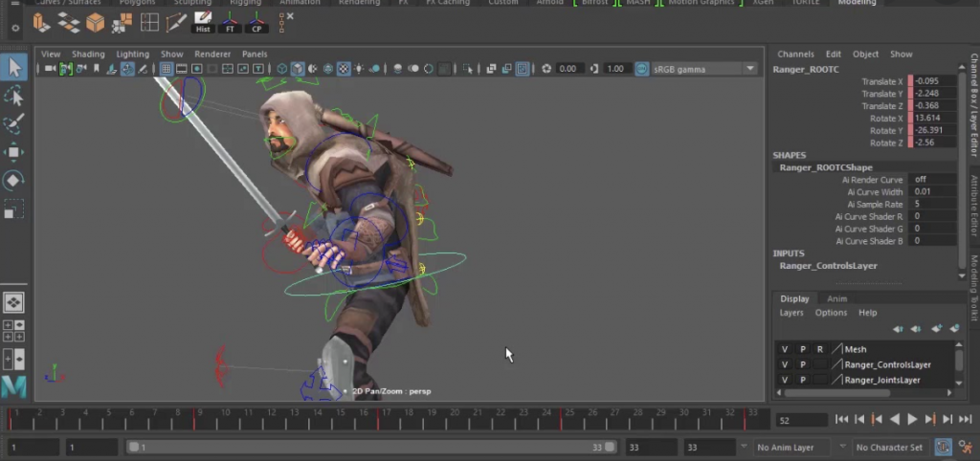Click the Select camera panel icon
The height and width of the screenshot is (461, 980).
point(51,69)
